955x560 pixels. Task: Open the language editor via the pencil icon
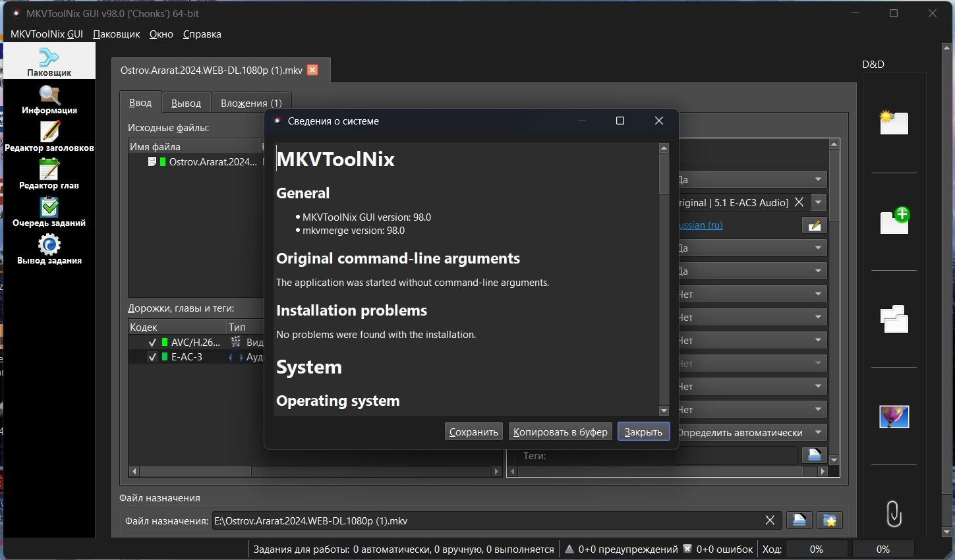tap(815, 225)
